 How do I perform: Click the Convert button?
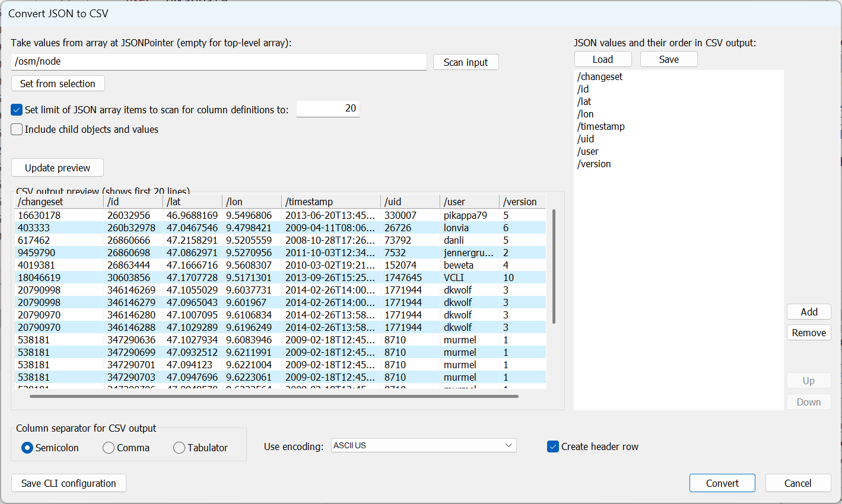[x=722, y=483]
